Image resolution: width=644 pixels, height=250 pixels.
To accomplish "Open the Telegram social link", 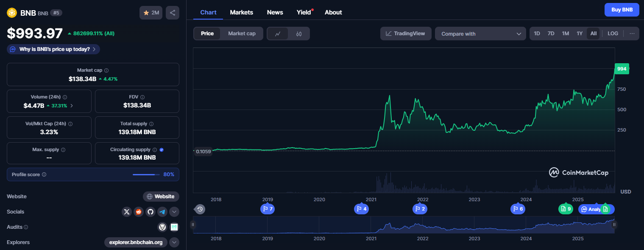I will coord(162,212).
